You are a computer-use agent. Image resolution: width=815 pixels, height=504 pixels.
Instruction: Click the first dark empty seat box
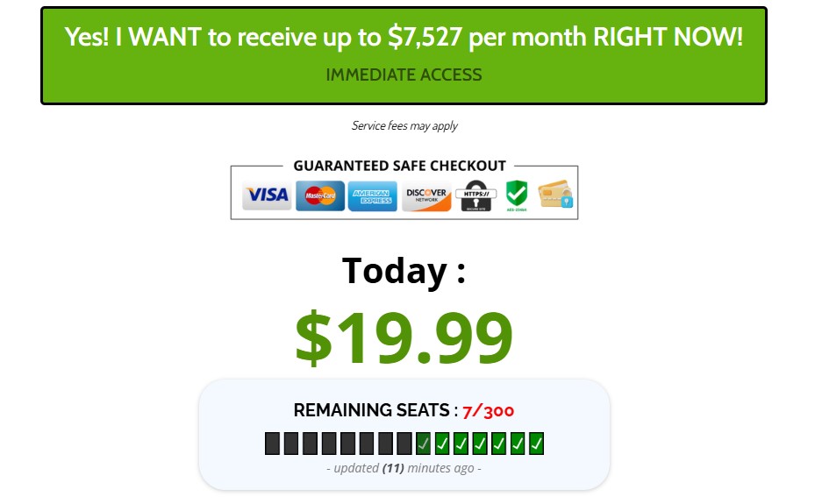tap(272, 444)
